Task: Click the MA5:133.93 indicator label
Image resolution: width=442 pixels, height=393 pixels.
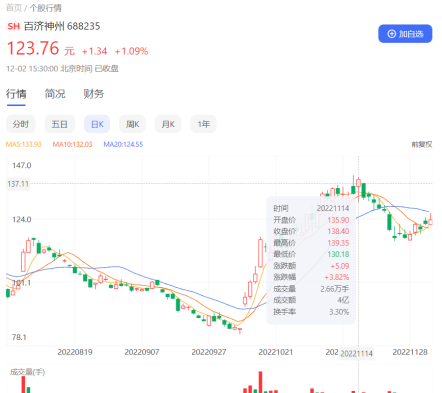Action: pyautogui.click(x=24, y=144)
